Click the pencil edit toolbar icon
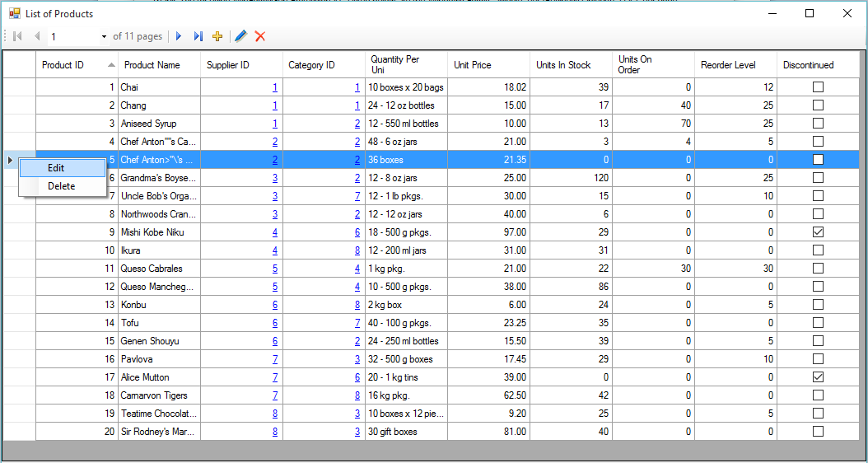The width and height of the screenshot is (868, 463). [x=240, y=36]
